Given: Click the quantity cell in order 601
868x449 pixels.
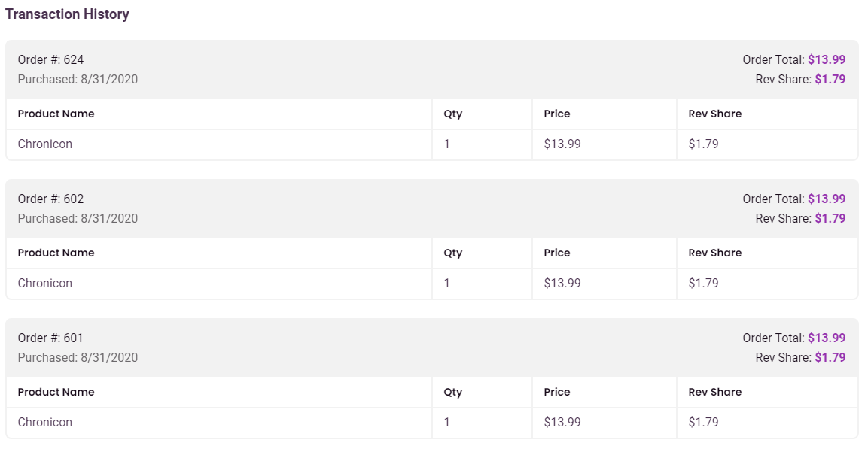Looking at the screenshot, I should coord(447,422).
